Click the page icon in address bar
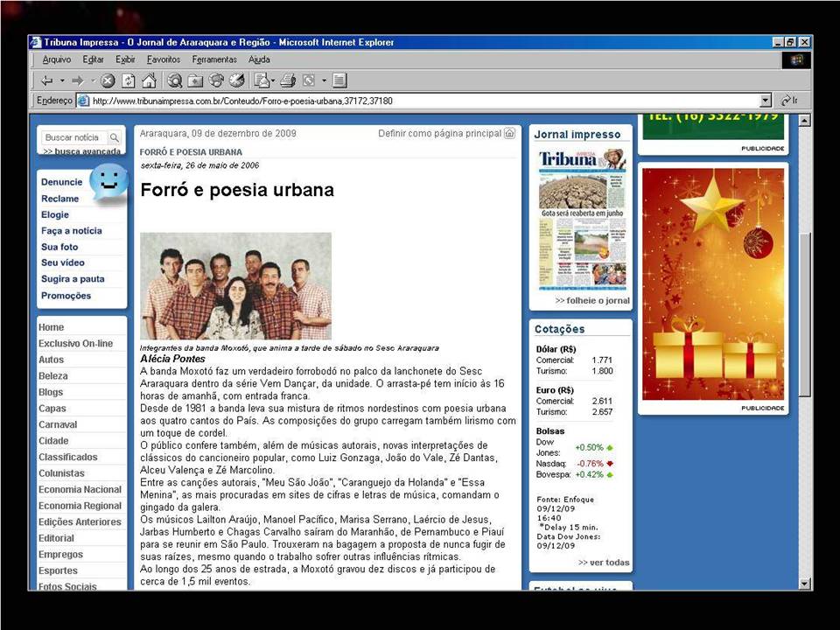 point(83,100)
